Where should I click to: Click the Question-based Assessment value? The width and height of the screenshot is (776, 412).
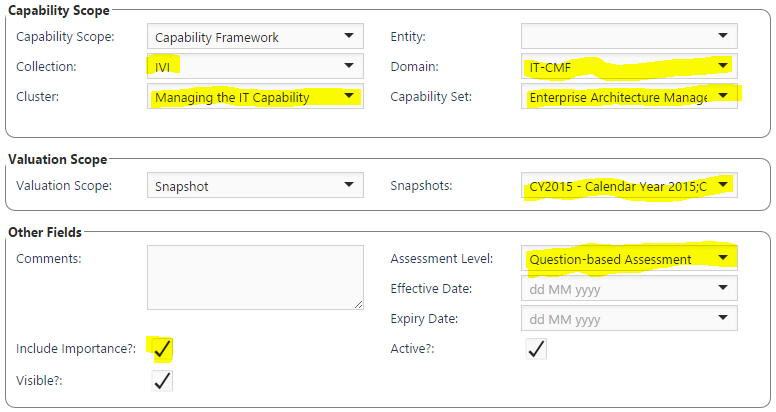coord(610,259)
